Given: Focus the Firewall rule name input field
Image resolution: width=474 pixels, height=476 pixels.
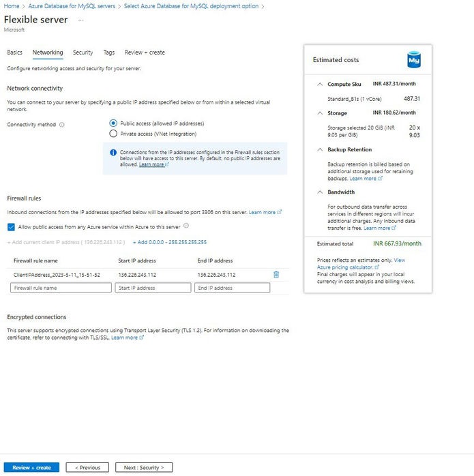Looking at the screenshot, I should [61, 288].
